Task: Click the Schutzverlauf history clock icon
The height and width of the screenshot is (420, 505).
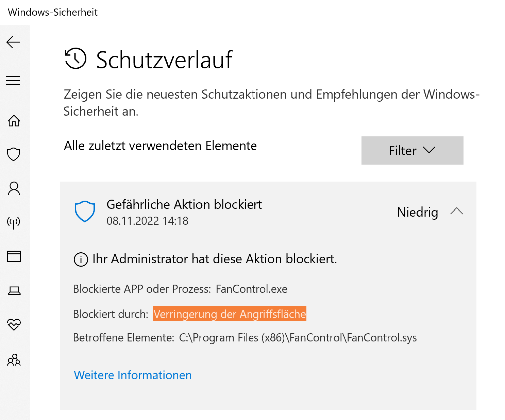Action: tap(75, 58)
